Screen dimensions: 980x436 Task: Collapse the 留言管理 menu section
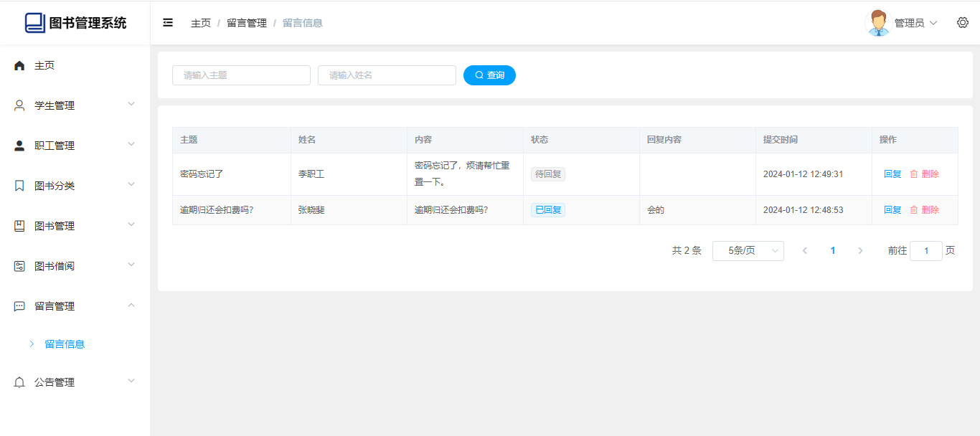(131, 305)
